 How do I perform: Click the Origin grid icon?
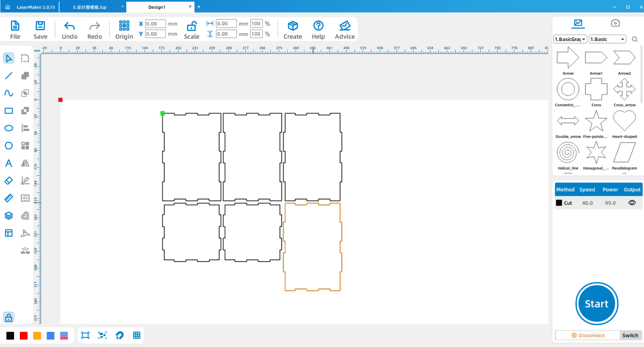point(124,26)
